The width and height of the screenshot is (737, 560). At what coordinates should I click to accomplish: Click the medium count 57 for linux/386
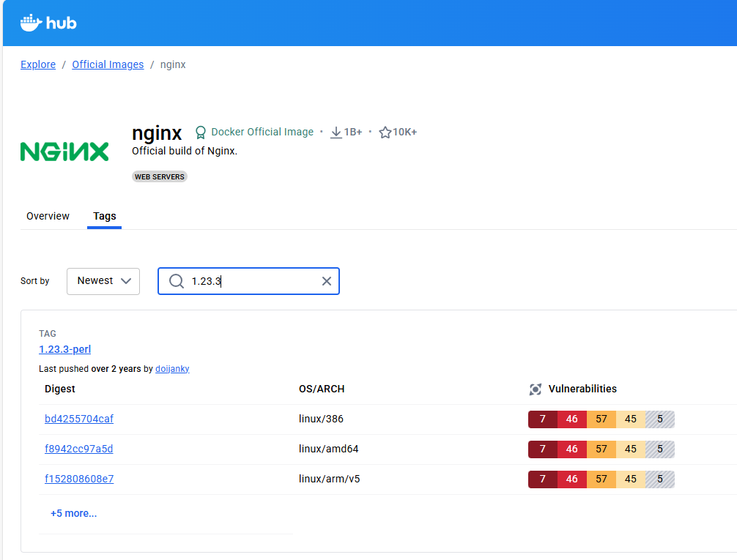coord(601,419)
